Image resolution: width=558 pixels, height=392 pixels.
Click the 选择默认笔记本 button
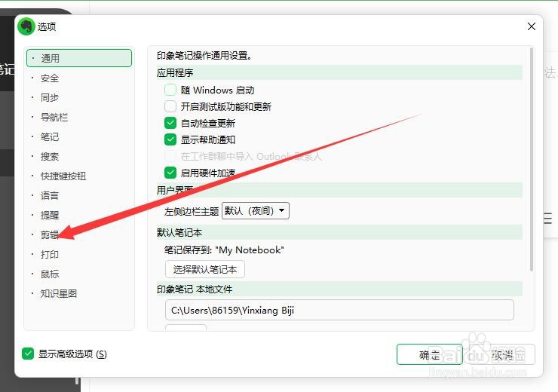click(205, 269)
